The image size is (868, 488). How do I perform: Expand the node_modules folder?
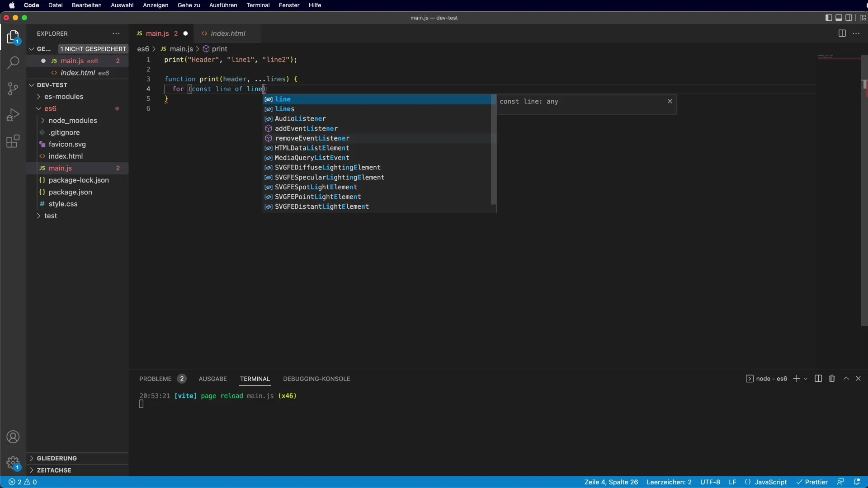[x=73, y=121]
